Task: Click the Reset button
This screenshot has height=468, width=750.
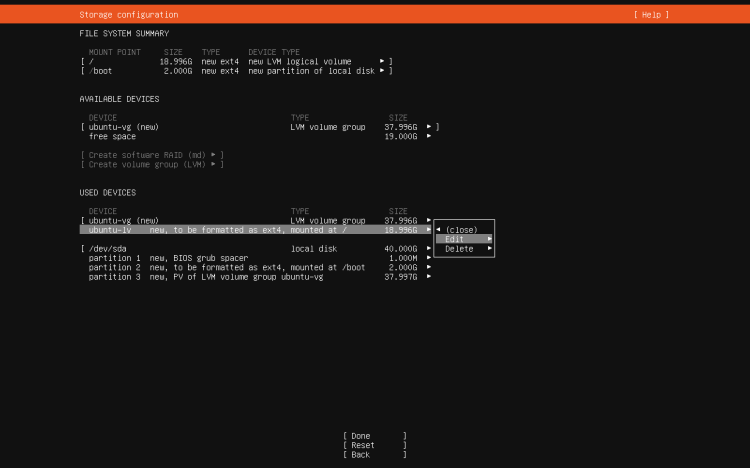Action: pos(375,446)
